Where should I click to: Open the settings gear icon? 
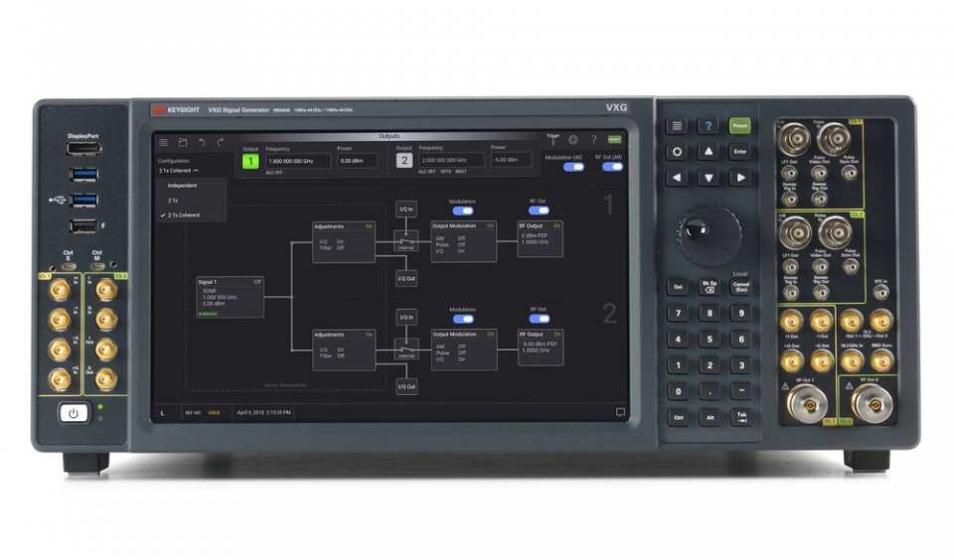click(x=572, y=141)
